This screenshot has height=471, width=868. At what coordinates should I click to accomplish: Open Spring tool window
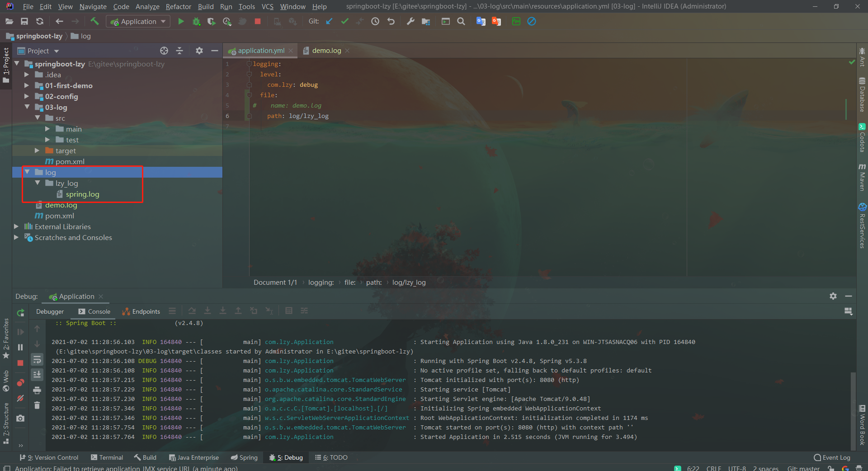pyautogui.click(x=244, y=457)
